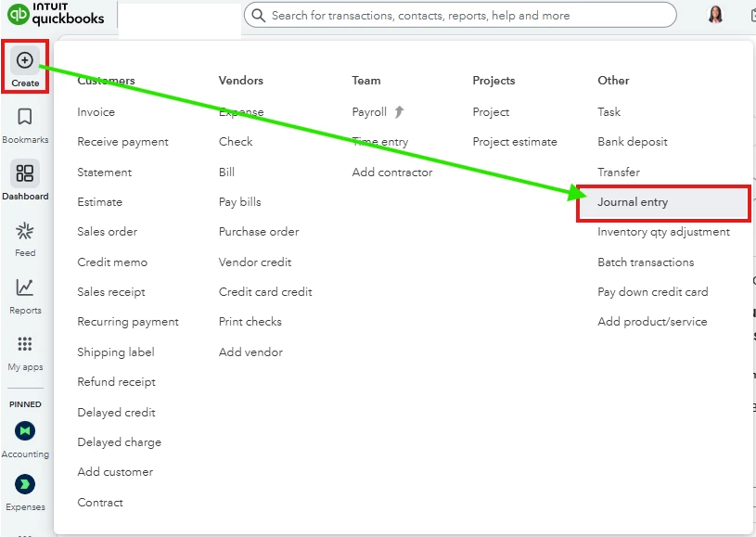Screen dimensions: 756x537
Task: Choose Print checks
Action: (250, 322)
